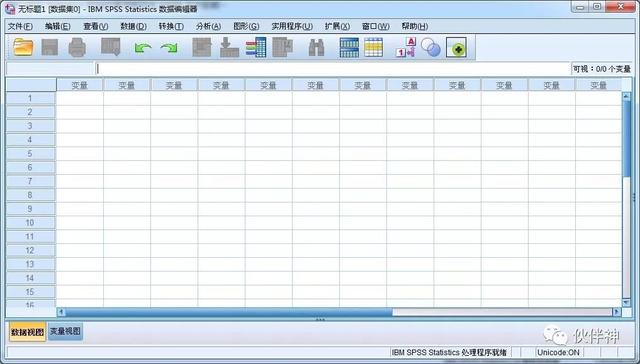Click the horizontal scrollbar right arrow
The width and height of the screenshot is (640, 364).
617,312
